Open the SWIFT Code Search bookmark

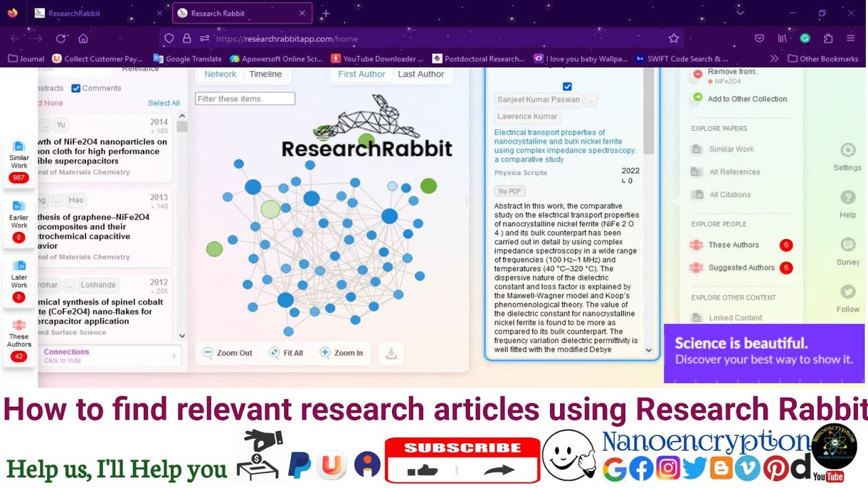pyautogui.click(x=682, y=59)
